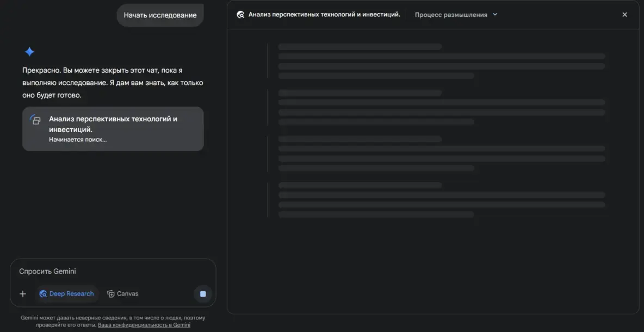This screenshot has height=332, width=644.
Task: Click the reply text starting with "Прекрасно"
Action: 113,83
